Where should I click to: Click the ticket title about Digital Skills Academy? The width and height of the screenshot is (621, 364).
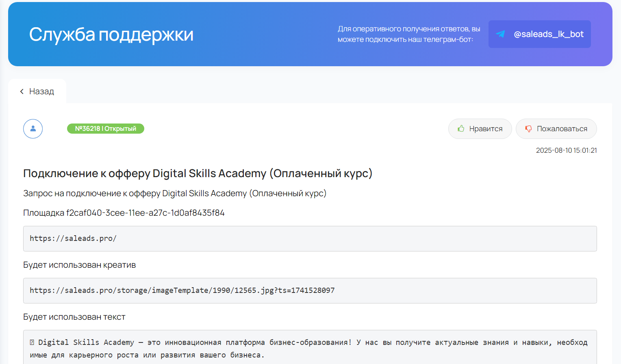pyautogui.click(x=198, y=173)
